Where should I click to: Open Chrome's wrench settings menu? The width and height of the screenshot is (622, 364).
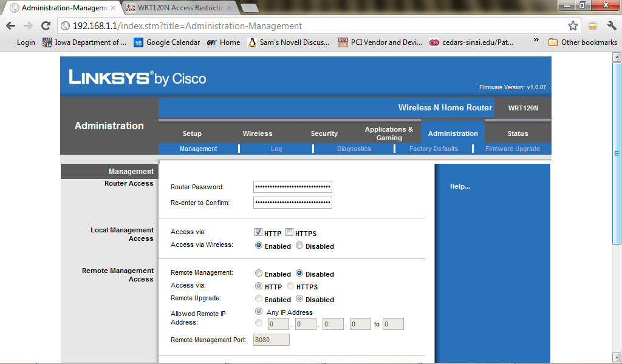click(610, 27)
